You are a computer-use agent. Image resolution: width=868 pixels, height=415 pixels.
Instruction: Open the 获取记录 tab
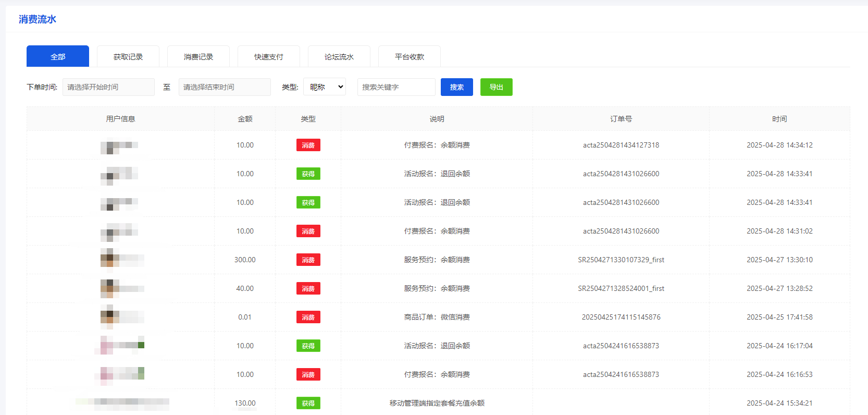click(128, 56)
